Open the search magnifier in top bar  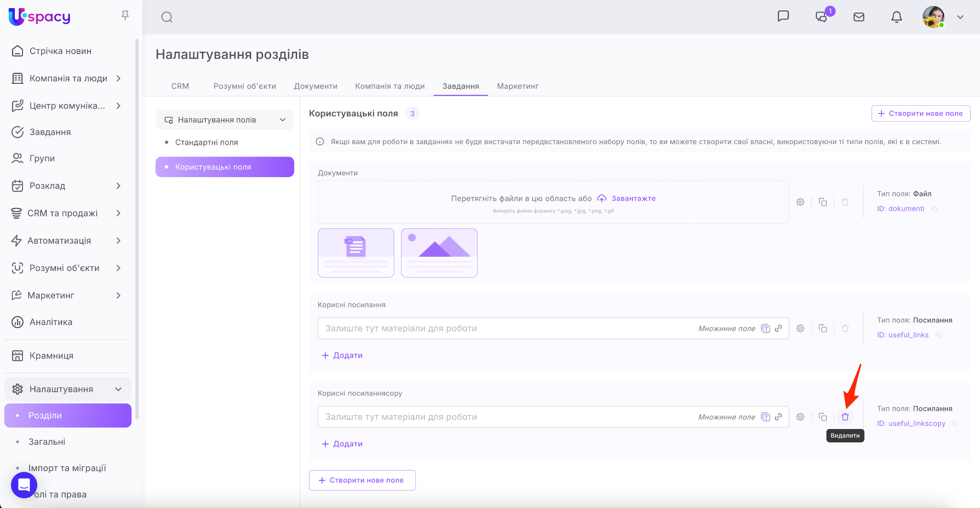click(167, 17)
